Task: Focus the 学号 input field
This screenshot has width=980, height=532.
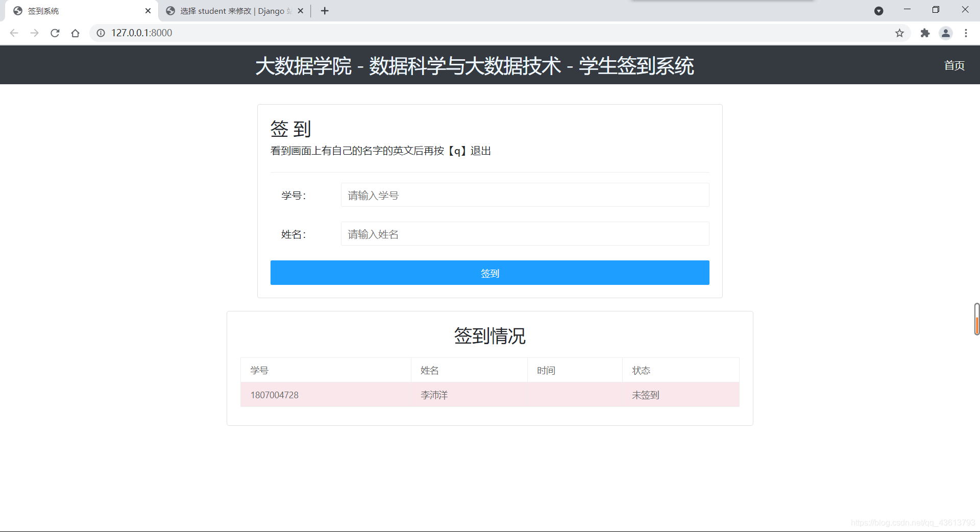Action: (x=525, y=195)
